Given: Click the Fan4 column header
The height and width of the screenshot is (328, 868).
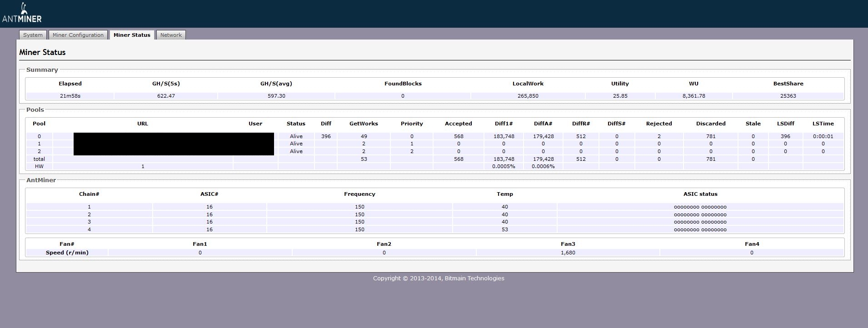Looking at the screenshot, I should point(752,244).
